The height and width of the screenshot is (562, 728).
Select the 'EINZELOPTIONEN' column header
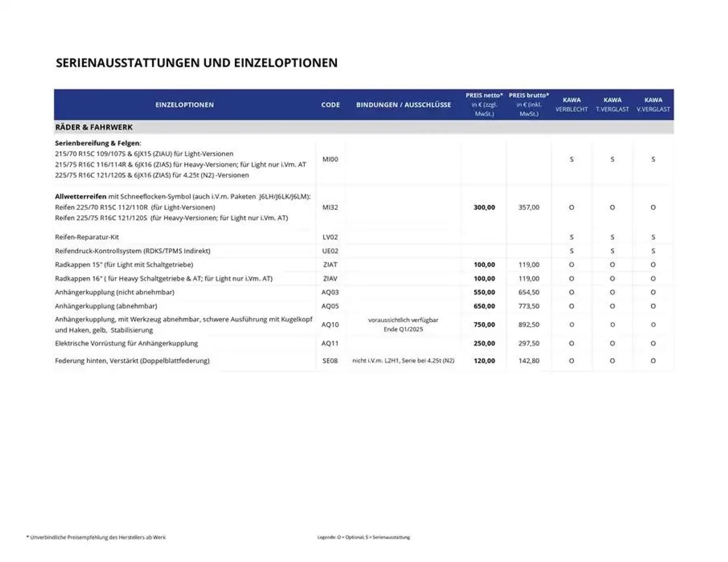click(x=185, y=105)
